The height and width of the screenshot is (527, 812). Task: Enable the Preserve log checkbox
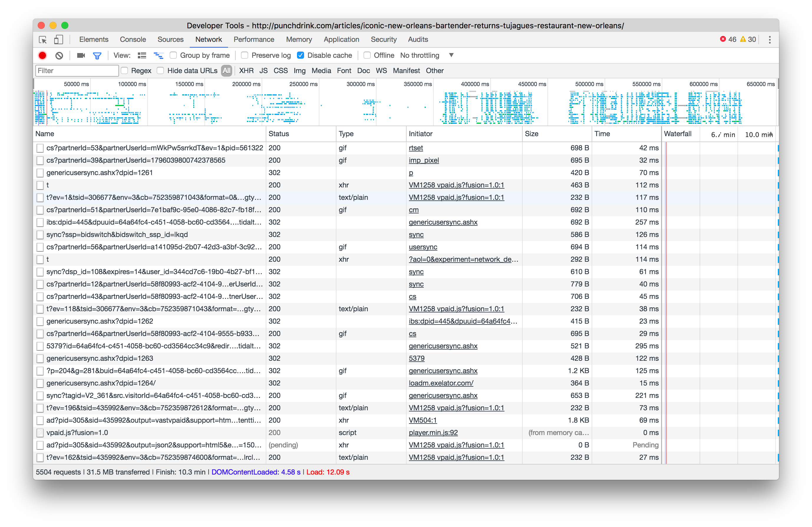point(245,55)
